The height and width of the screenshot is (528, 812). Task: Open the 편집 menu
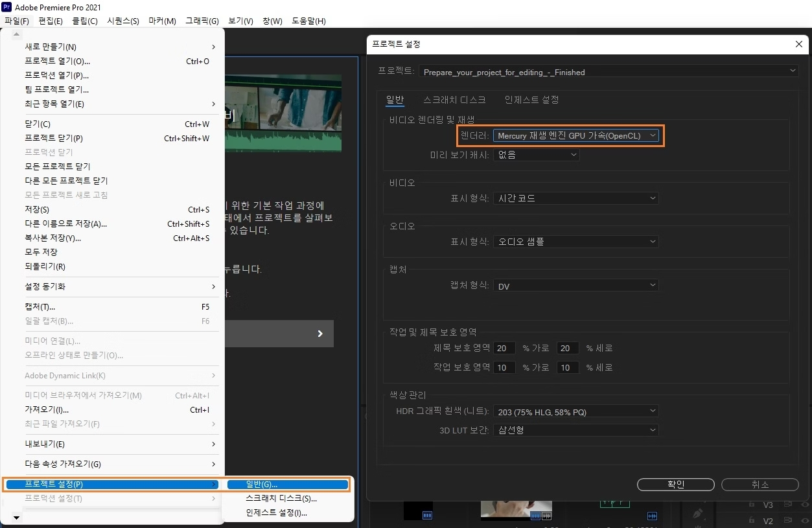click(51, 21)
